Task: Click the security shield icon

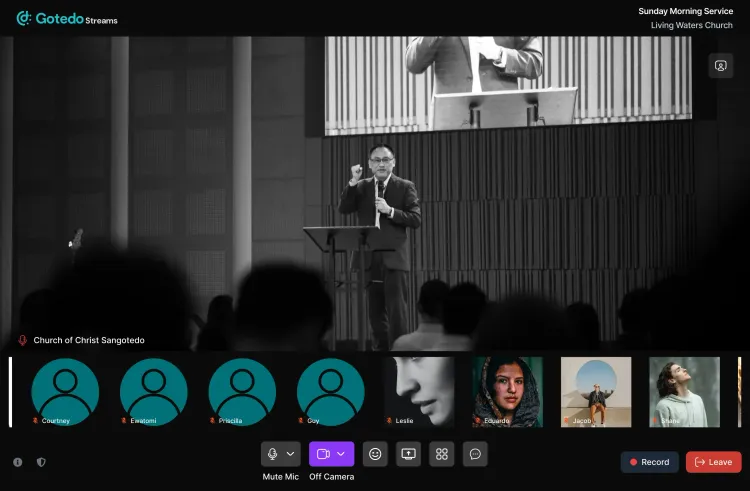Action: coord(41,462)
